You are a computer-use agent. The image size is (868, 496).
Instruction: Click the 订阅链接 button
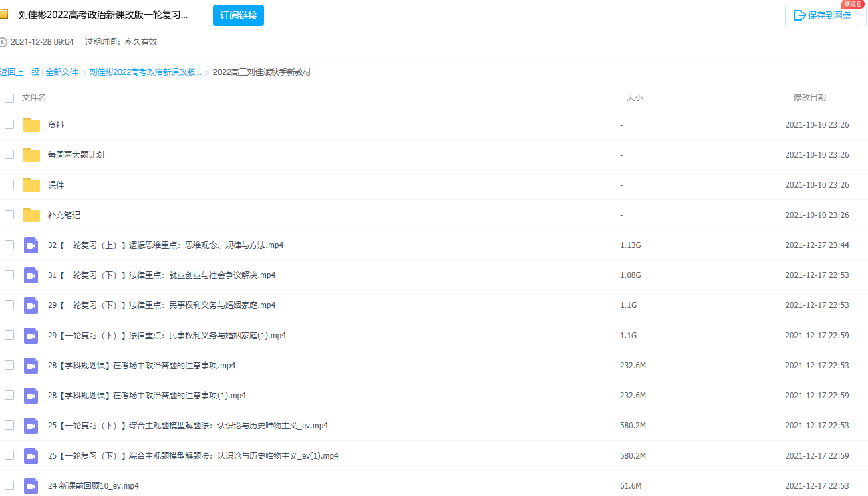(x=238, y=15)
